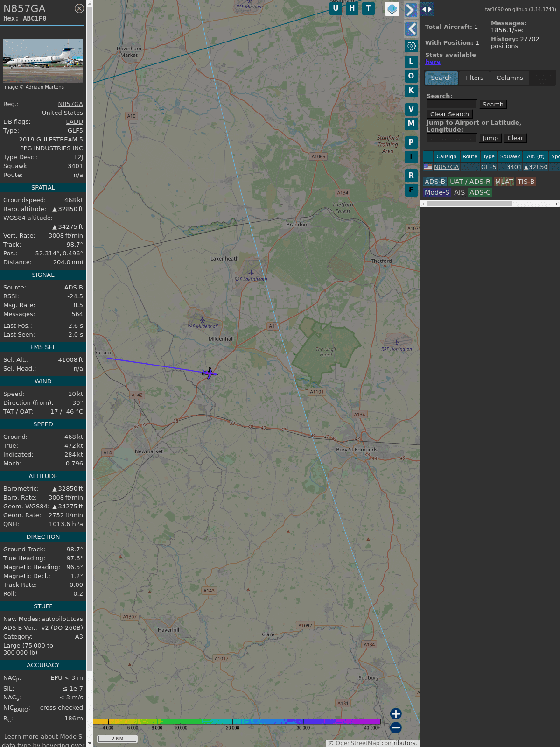Zoom in with the plus button
560x747 pixels.
tap(396, 713)
